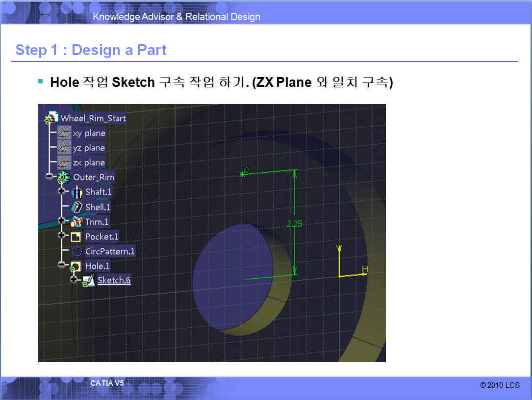This screenshot has height=400, width=532.
Task: Expand the Pocket.1 tree node
Action: pyautogui.click(x=62, y=236)
